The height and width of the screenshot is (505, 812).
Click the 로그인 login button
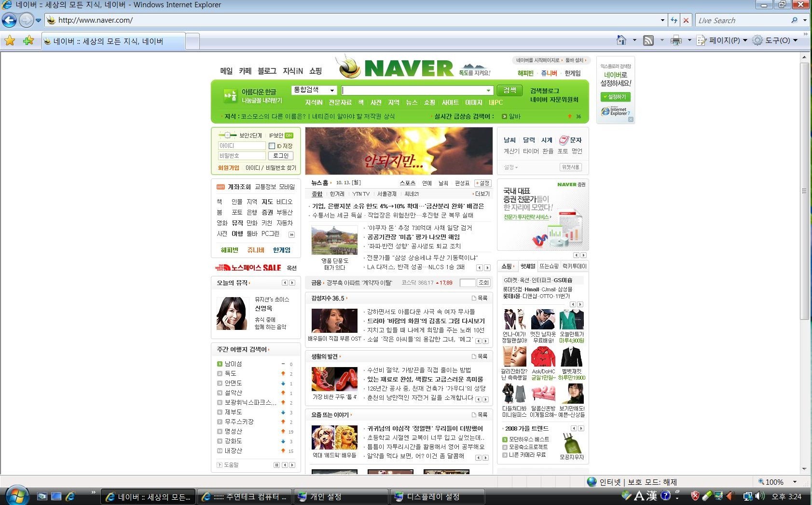281,156
